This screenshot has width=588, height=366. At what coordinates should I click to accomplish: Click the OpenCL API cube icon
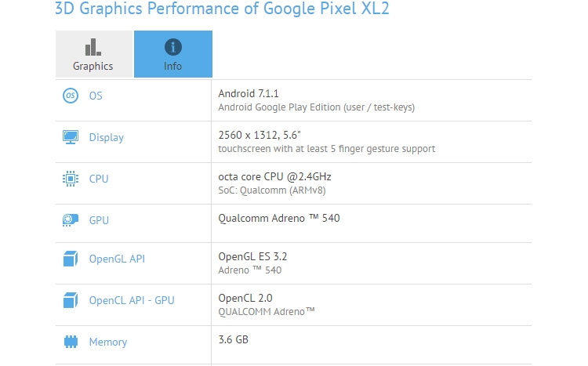pos(71,300)
